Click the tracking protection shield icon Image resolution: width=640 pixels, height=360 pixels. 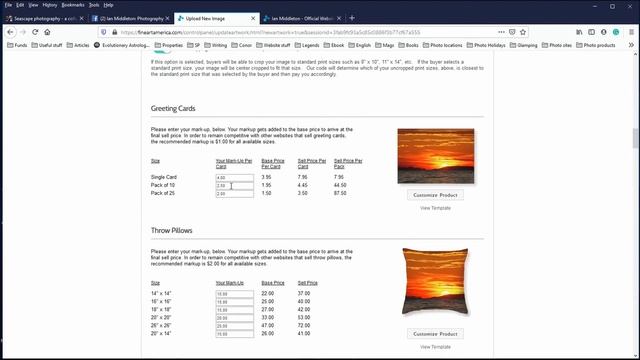(x=104, y=32)
